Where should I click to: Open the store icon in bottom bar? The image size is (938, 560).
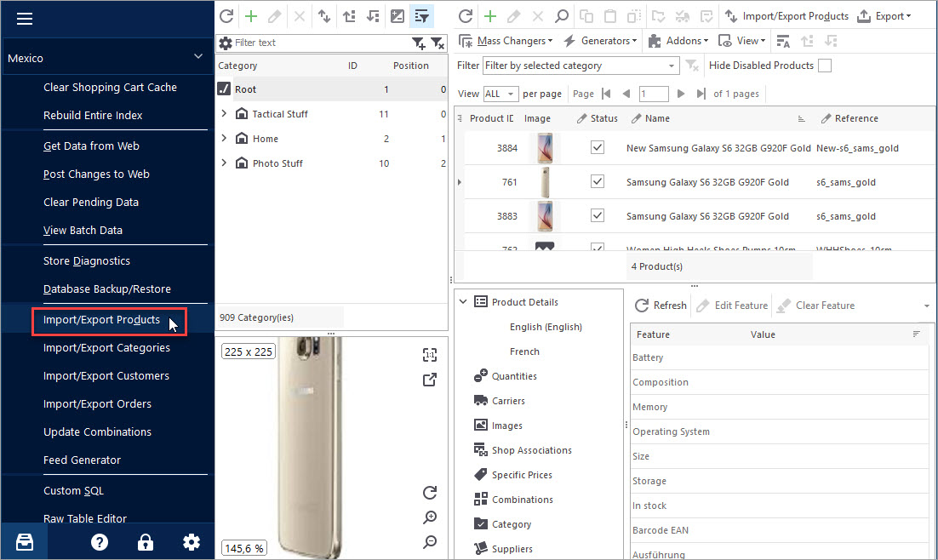(25, 542)
